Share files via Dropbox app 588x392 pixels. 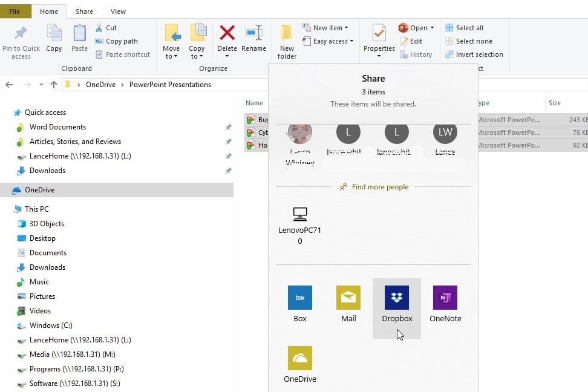397,308
